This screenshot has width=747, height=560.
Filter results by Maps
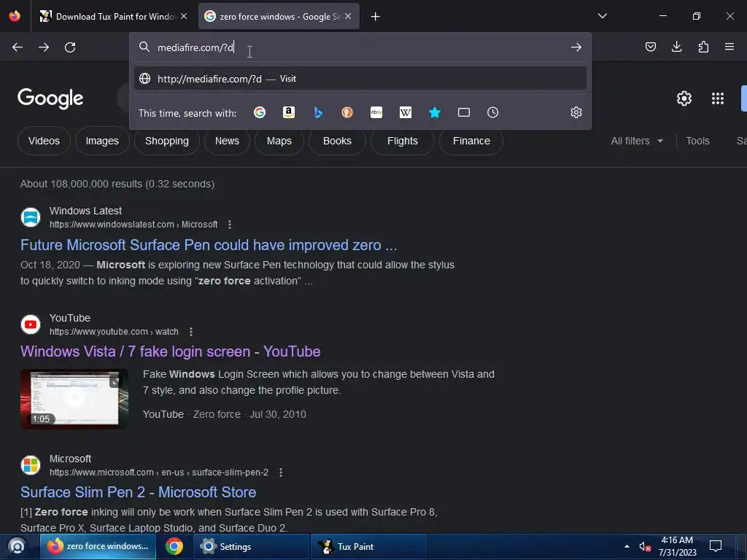click(279, 141)
